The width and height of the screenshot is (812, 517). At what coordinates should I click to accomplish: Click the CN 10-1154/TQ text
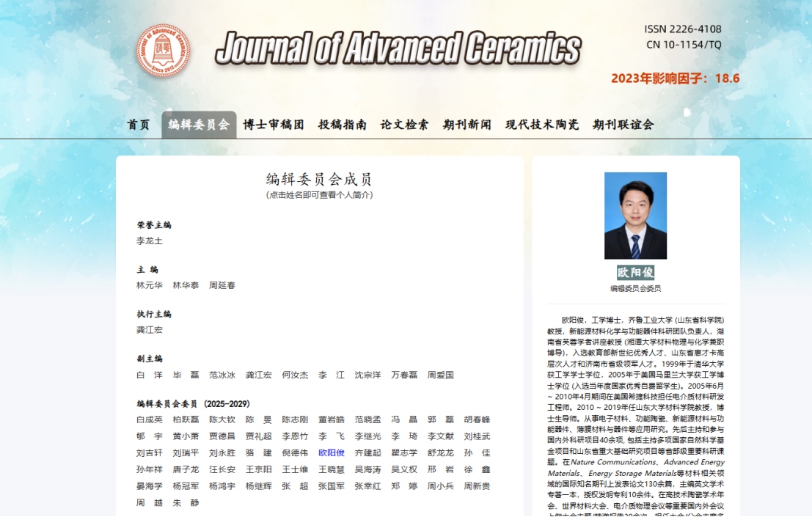coord(684,45)
